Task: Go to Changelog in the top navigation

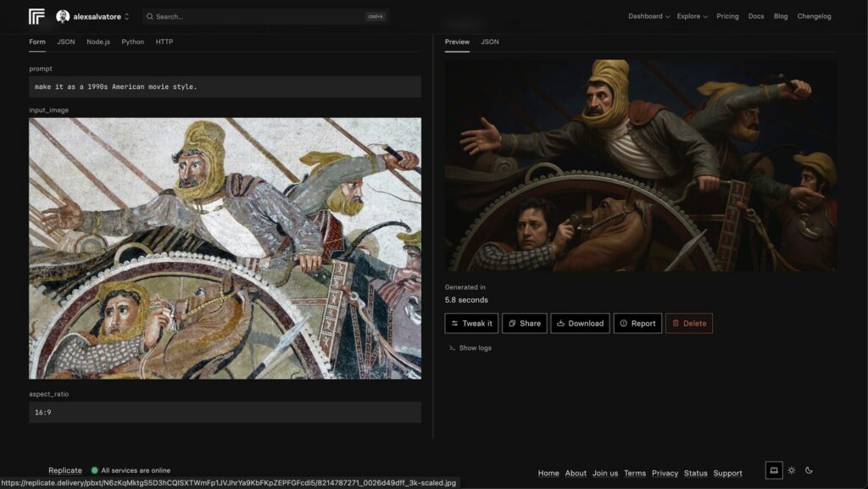Action: [x=814, y=16]
